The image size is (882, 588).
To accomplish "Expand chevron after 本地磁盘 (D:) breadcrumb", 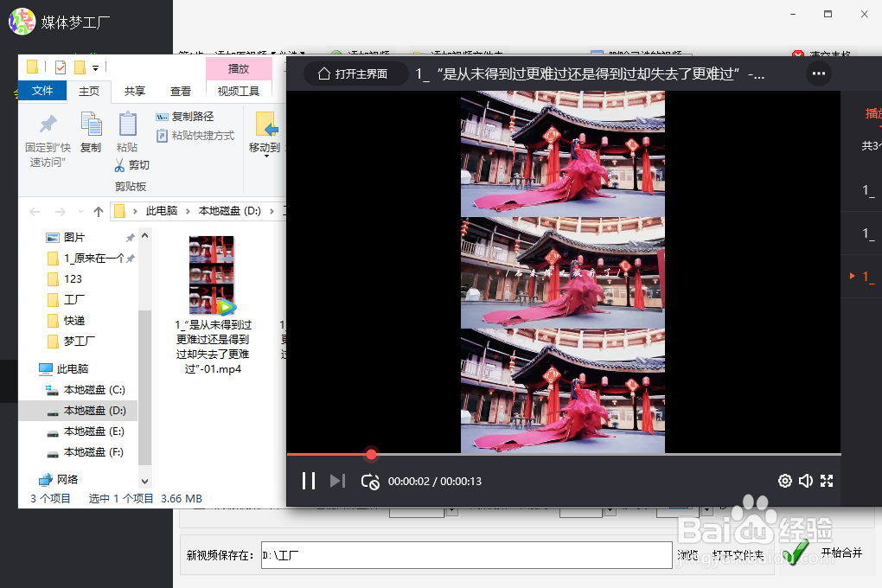I will (x=272, y=211).
